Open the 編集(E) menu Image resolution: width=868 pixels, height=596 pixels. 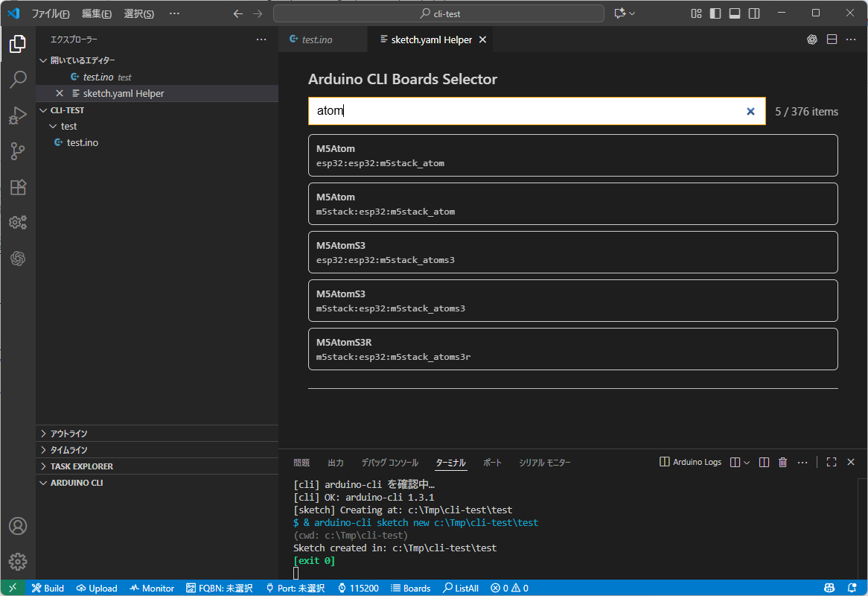click(97, 13)
